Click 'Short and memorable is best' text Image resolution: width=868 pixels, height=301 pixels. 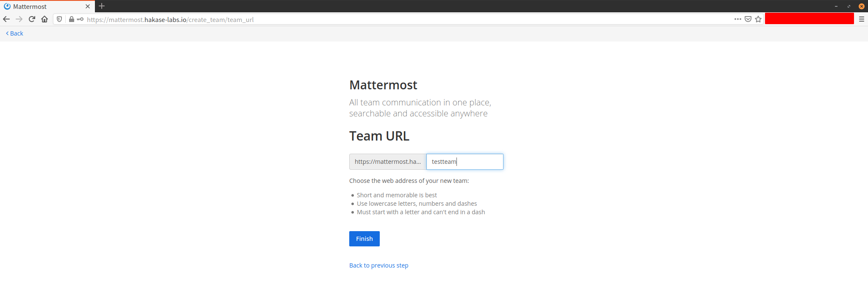tap(397, 195)
